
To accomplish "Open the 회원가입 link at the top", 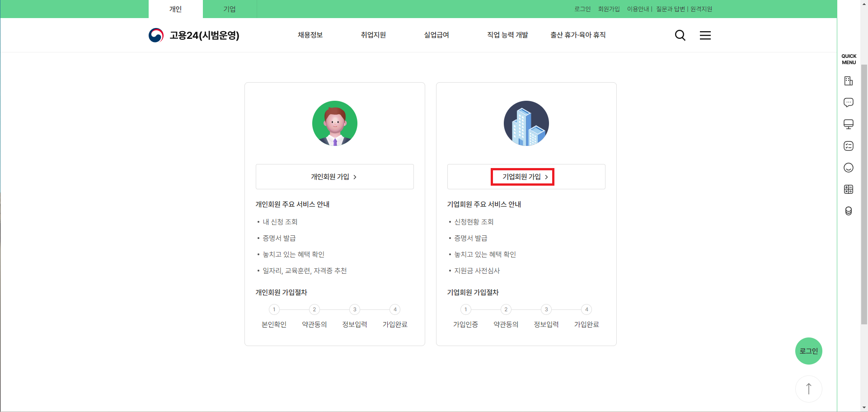I will [609, 9].
